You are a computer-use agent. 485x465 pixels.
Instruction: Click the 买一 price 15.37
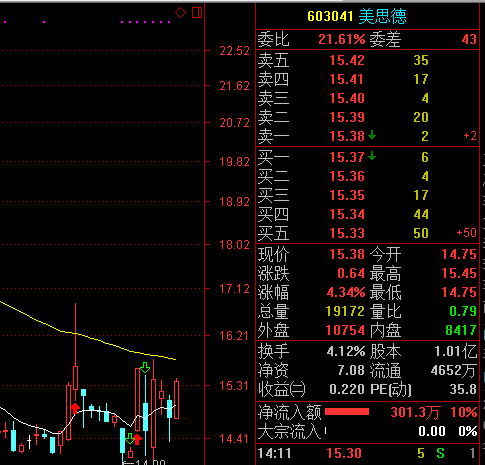point(347,157)
